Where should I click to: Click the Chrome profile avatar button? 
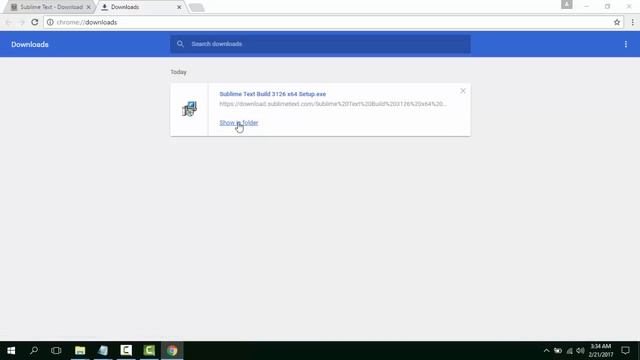coord(567,4)
